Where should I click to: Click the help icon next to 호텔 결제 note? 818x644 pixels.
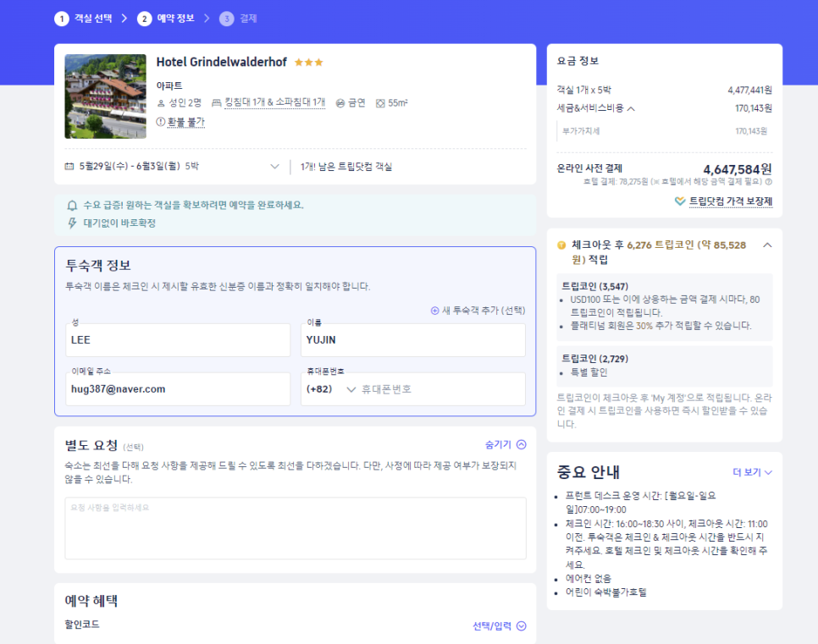(x=768, y=182)
